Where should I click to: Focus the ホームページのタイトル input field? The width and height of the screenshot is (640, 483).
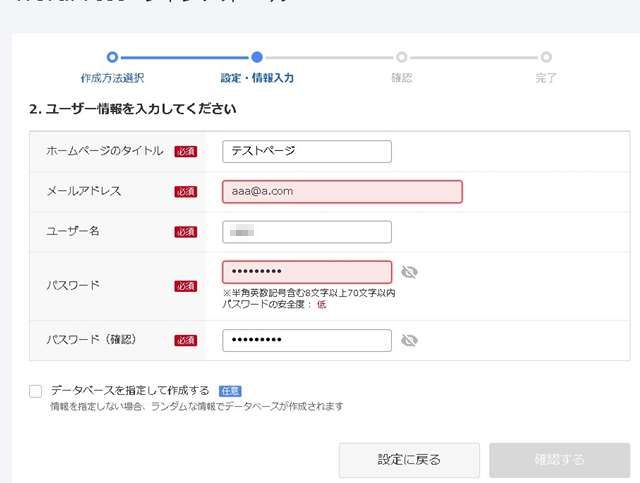pyautogui.click(x=306, y=151)
